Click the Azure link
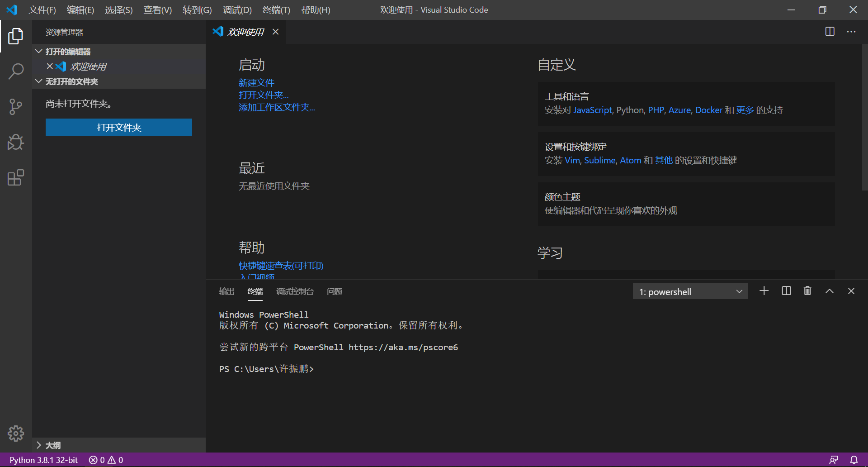868x467 pixels. [679, 110]
